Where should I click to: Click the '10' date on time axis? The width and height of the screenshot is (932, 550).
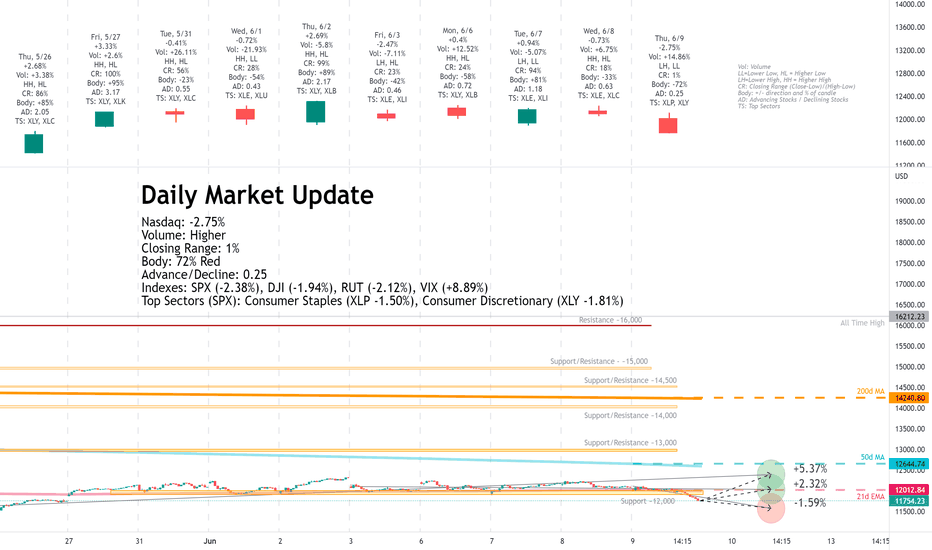point(732,541)
